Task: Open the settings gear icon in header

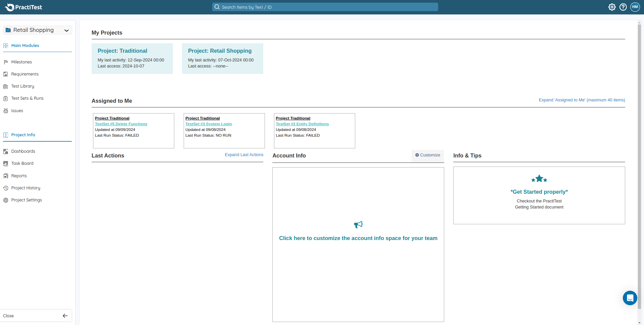Action: (x=612, y=7)
